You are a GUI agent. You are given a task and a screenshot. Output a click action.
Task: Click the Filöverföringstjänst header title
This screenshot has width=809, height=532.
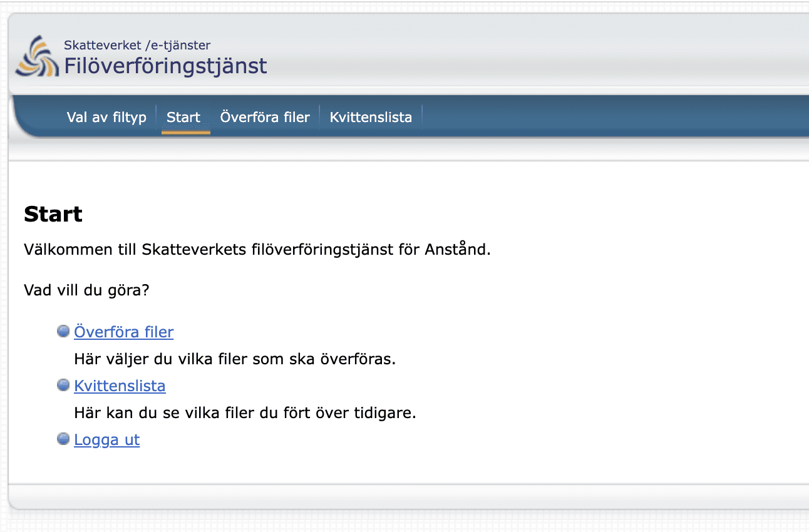click(165, 65)
